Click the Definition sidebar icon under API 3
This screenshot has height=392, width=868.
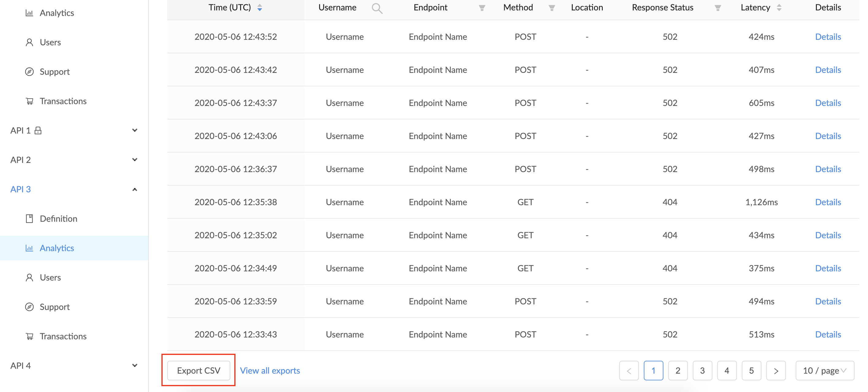click(30, 219)
